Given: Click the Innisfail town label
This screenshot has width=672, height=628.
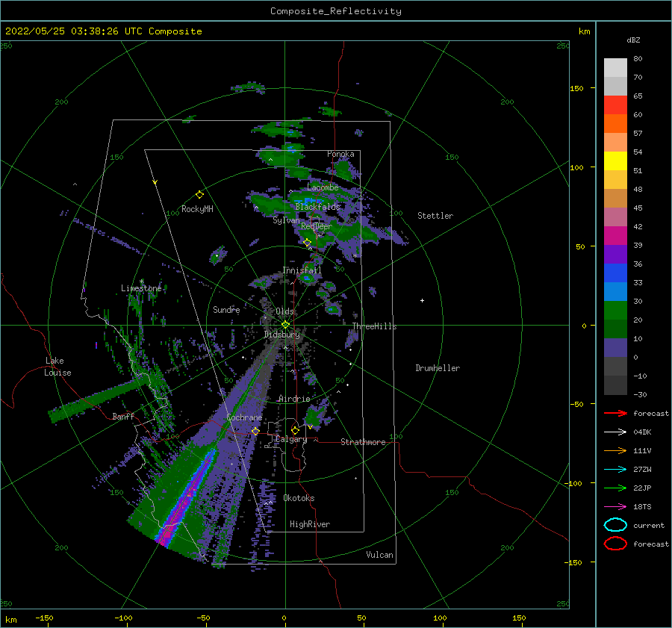Looking at the screenshot, I should (x=302, y=270).
